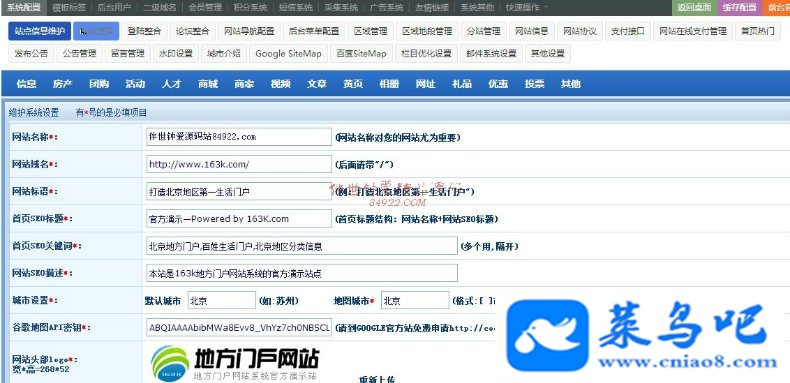Open 支付接口 configuration
The height and width of the screenshot is (383, 790).
(x=628, y=31)
